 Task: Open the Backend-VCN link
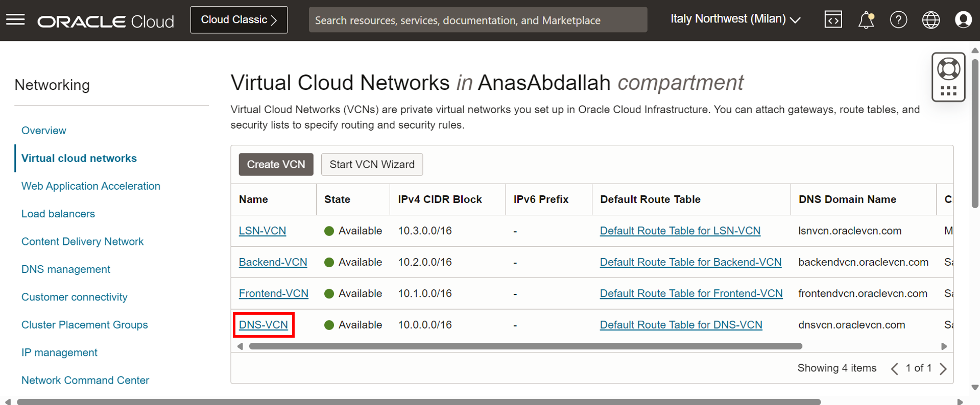tap(273, 262)
